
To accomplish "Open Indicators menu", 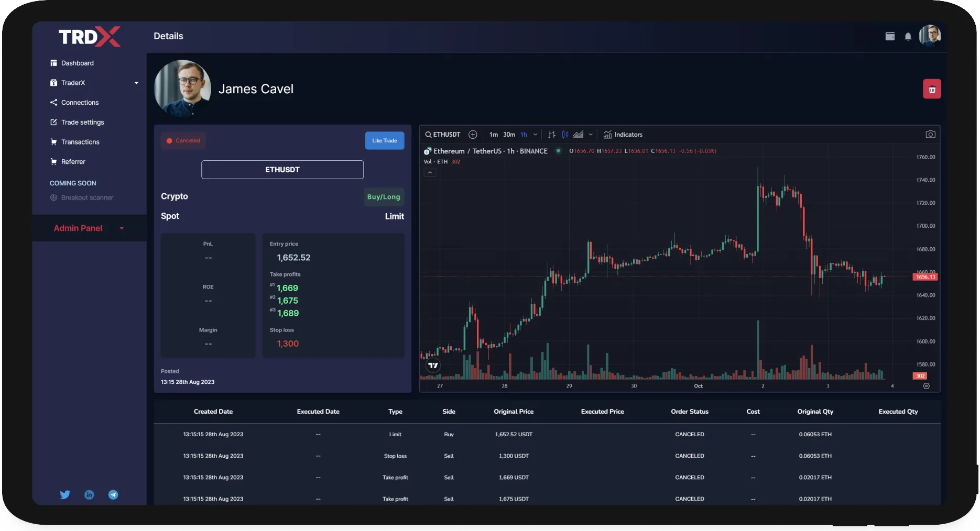I will click(623, 135).
